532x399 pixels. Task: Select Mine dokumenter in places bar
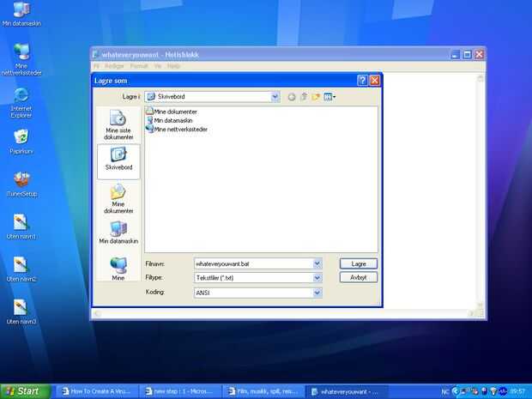118,198
